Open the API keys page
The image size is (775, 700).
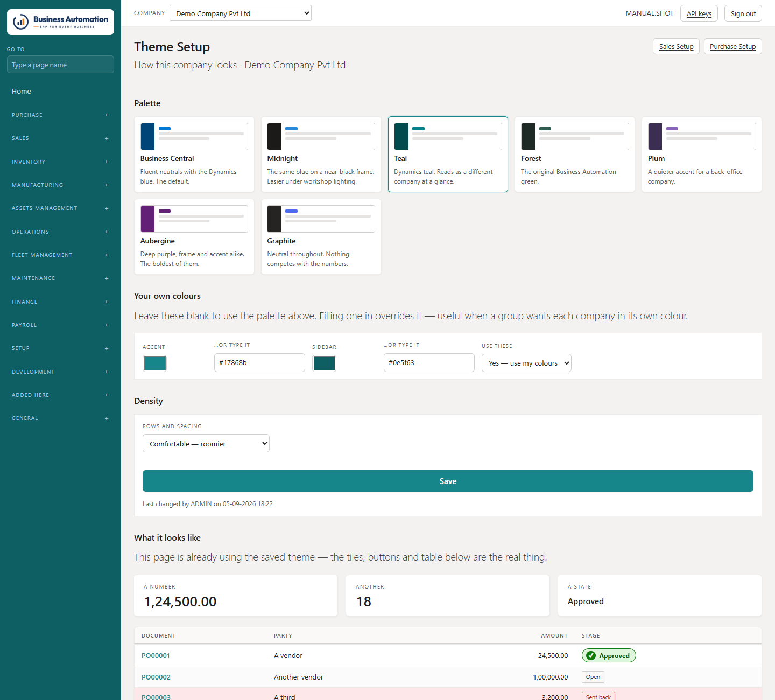[x=699, y=13]
